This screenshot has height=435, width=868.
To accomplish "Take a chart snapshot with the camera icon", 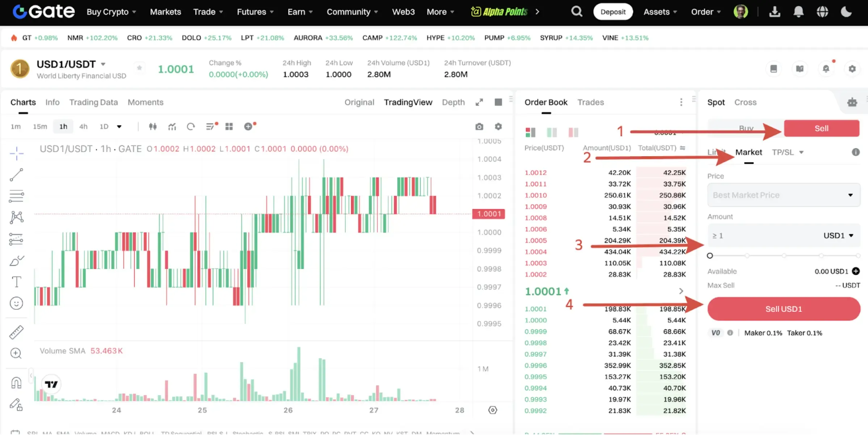I will coord(479,126).
